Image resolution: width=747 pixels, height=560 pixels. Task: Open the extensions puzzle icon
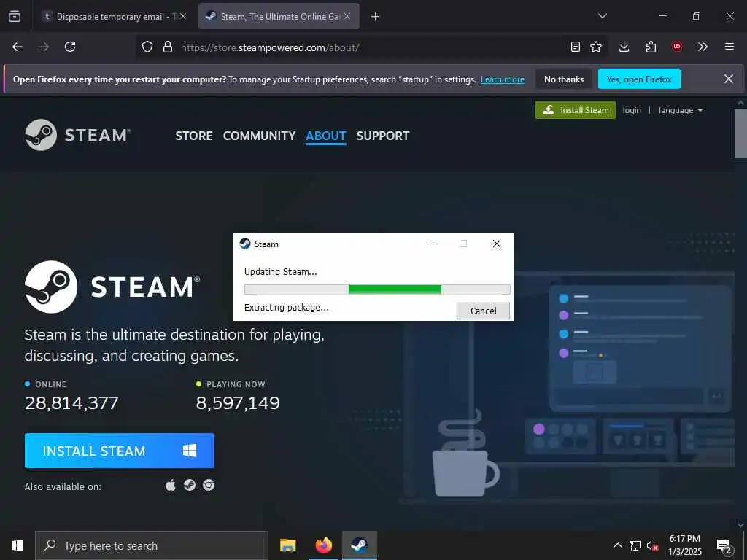coord(651,47)
